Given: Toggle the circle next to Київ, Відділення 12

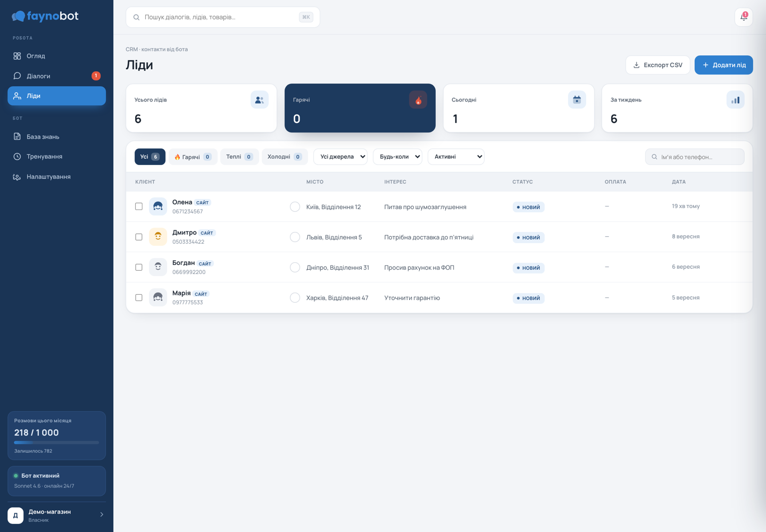Looking at the screenshot, I should pyautogui.click(x=295, y=206).
